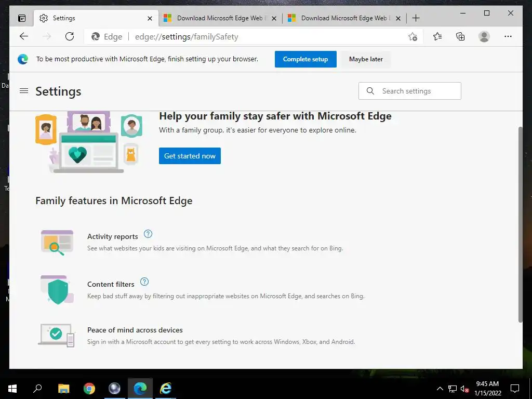Click the help icon beside Activity reports
The height and width of the screenshot is (399, 532).
[148, 234]
